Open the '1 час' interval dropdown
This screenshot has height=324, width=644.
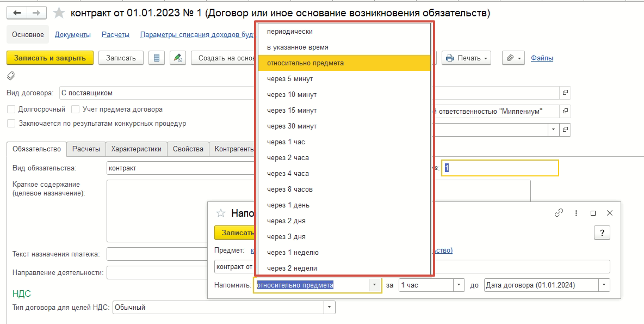coord(459,285)
